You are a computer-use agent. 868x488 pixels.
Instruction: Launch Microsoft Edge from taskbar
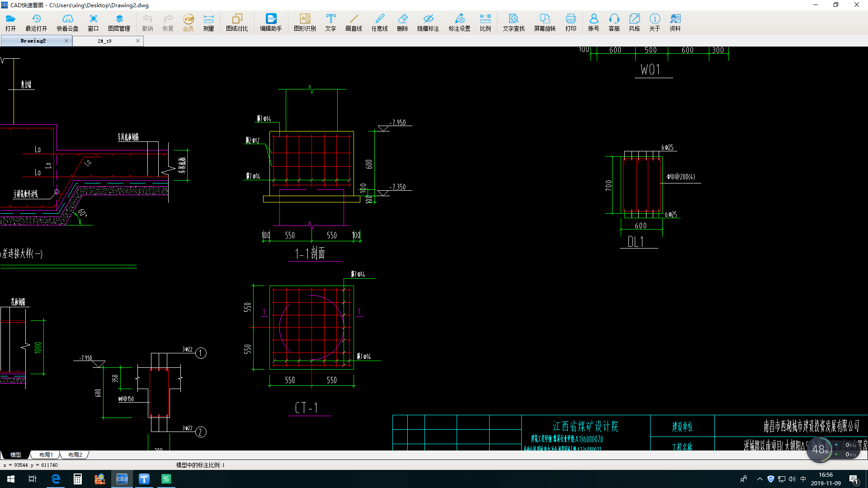coord(56,479)
